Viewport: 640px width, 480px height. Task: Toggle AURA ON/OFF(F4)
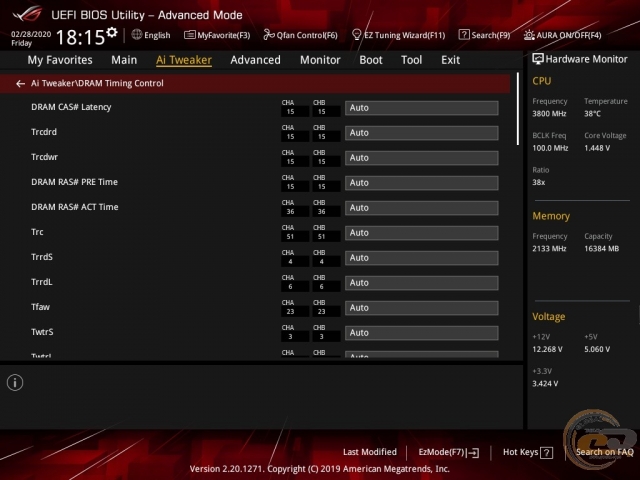(x=562, y=35)
